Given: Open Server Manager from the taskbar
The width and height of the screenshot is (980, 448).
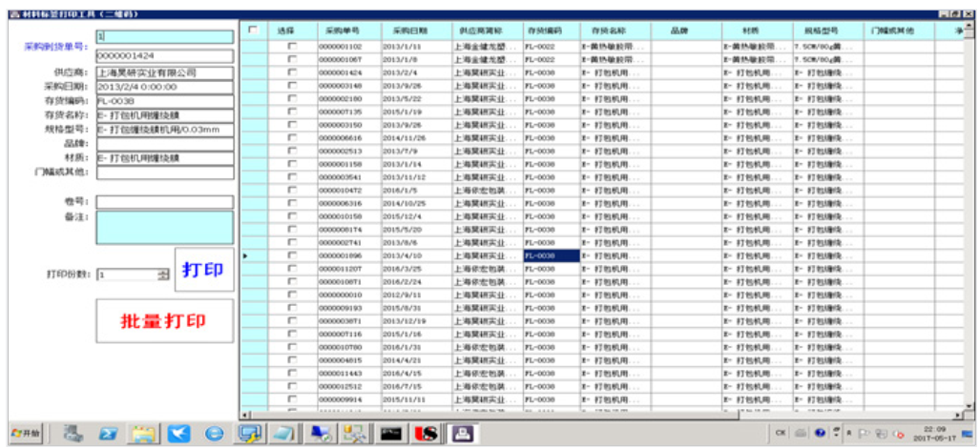Looking at the screenshot, I should [x=74, y=433].
